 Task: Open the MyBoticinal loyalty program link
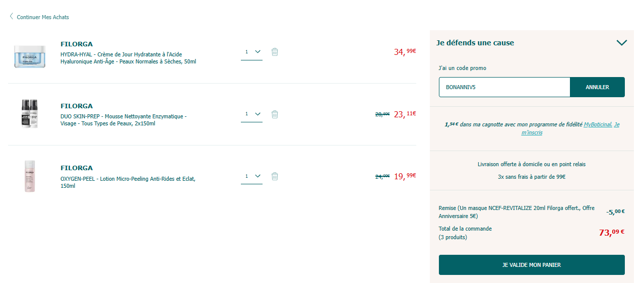click(x=598, y=124)
